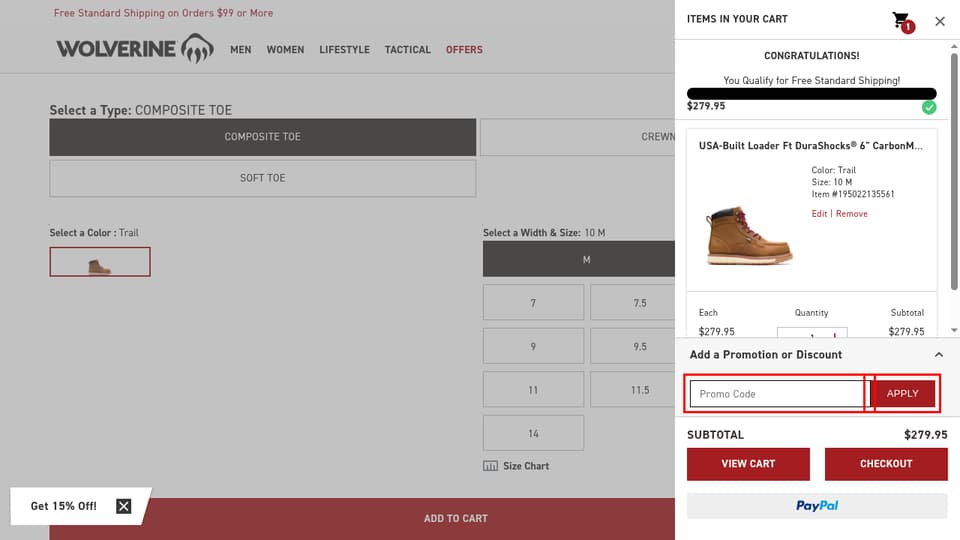
Task: Click ADD TO CART button
Action: tap(362, 519)
